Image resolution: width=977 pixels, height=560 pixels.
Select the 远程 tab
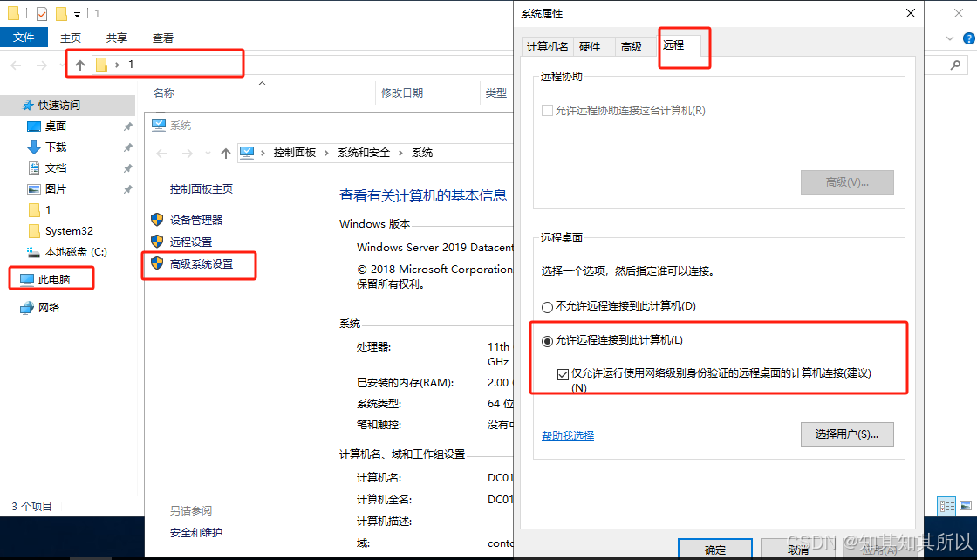[x=673, y=44]
